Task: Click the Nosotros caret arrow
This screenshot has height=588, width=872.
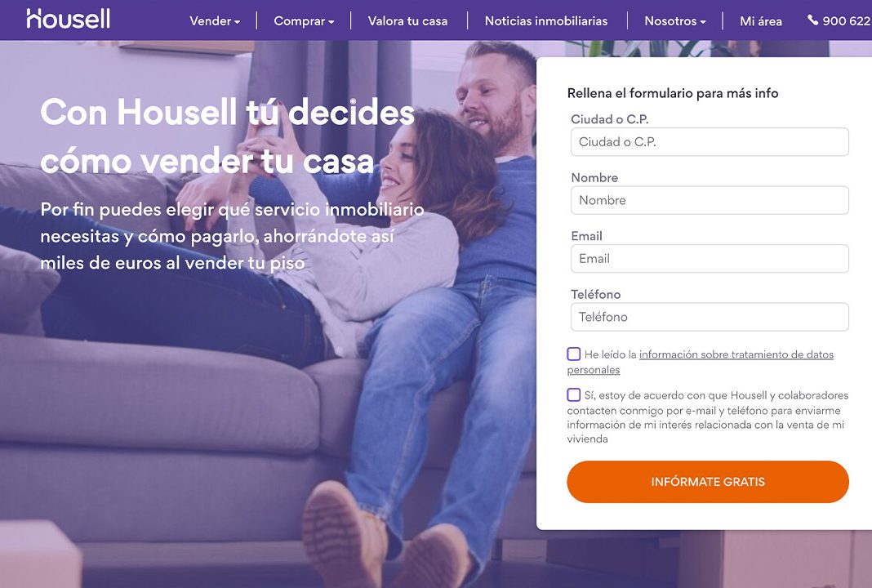Action: tap(703, 22)
